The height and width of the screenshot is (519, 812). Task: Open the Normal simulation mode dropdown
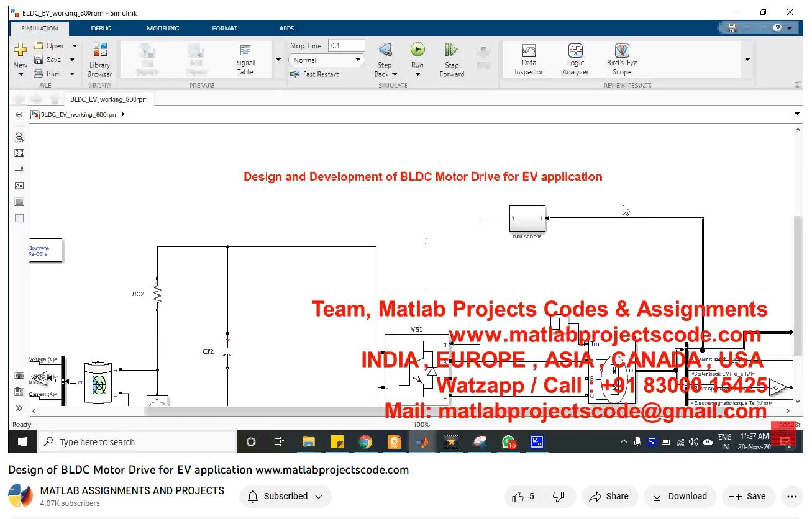327,60
